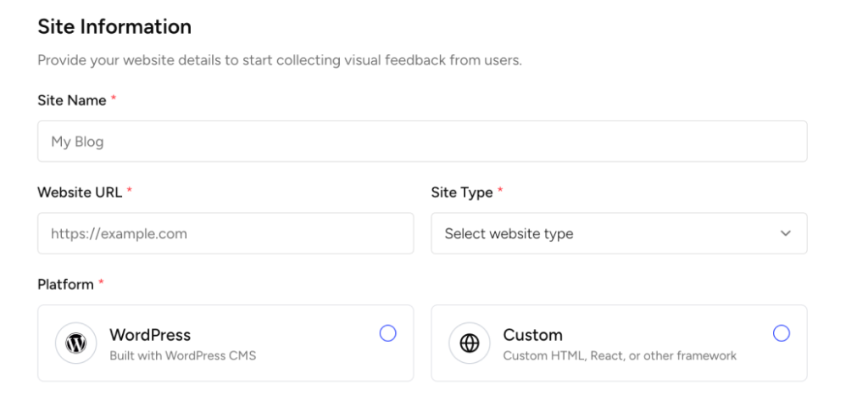Viewport: 868px width, 396px height.
Task: Choose the Custom card title
Action: [532, 334]
